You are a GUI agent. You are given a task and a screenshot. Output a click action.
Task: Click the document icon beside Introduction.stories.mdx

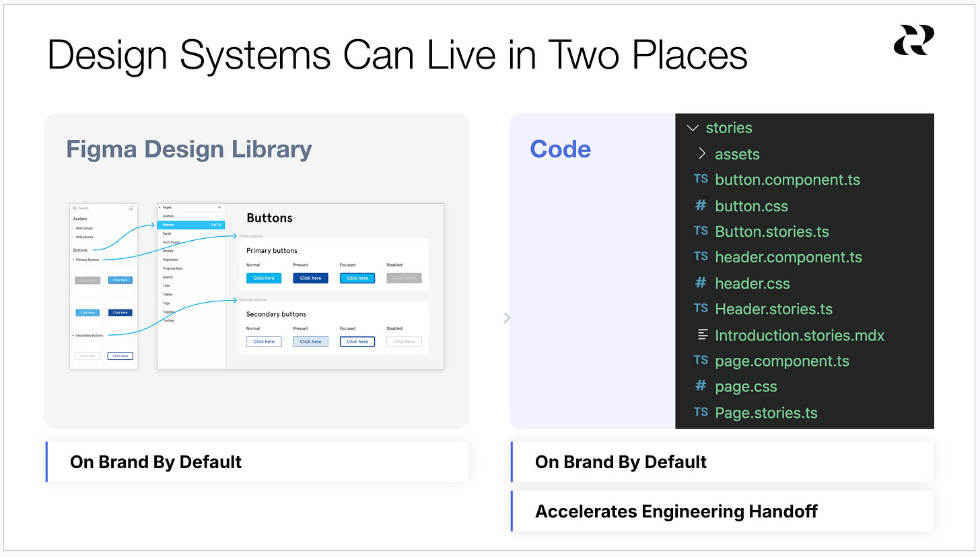click(703, 334)
